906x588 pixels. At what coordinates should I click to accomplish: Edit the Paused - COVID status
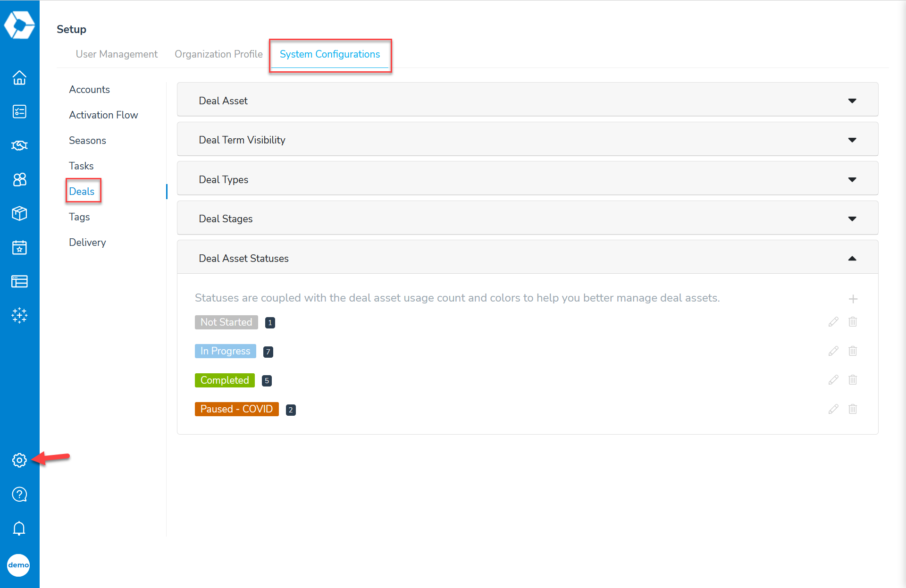click(x=833, y=409)
